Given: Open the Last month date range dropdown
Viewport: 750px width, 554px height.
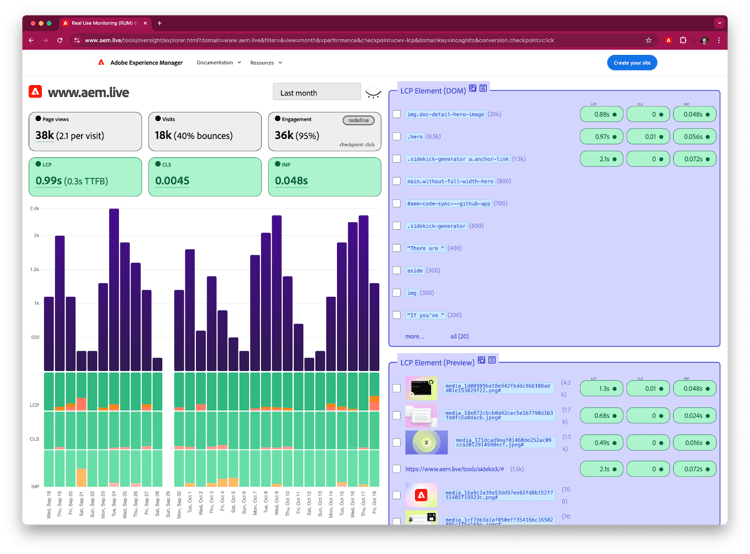Looking at the screenshot, I should (317, 92).
